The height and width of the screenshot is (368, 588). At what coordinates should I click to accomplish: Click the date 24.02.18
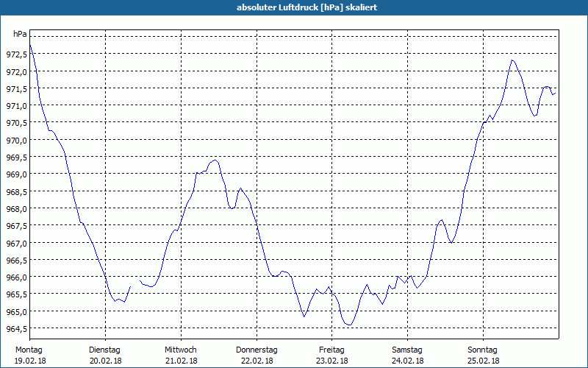coord(408,361)
